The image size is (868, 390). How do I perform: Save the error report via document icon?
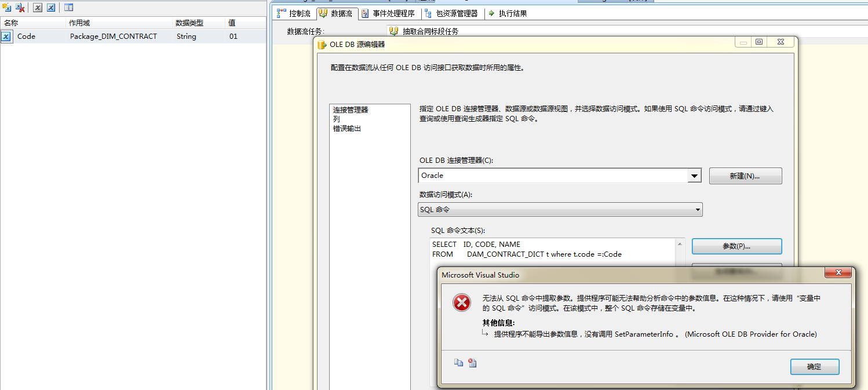pyautogui.click(x=472, y=362)
